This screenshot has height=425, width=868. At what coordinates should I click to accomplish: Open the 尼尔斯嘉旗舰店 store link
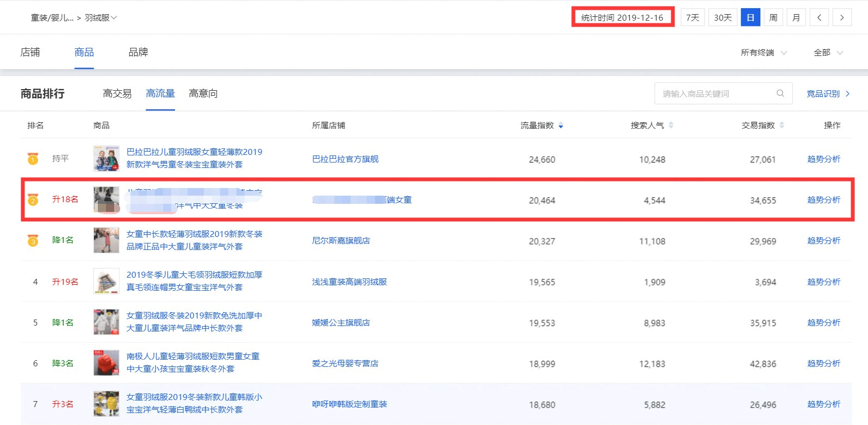pyautogui.click(x=341, y=241)
